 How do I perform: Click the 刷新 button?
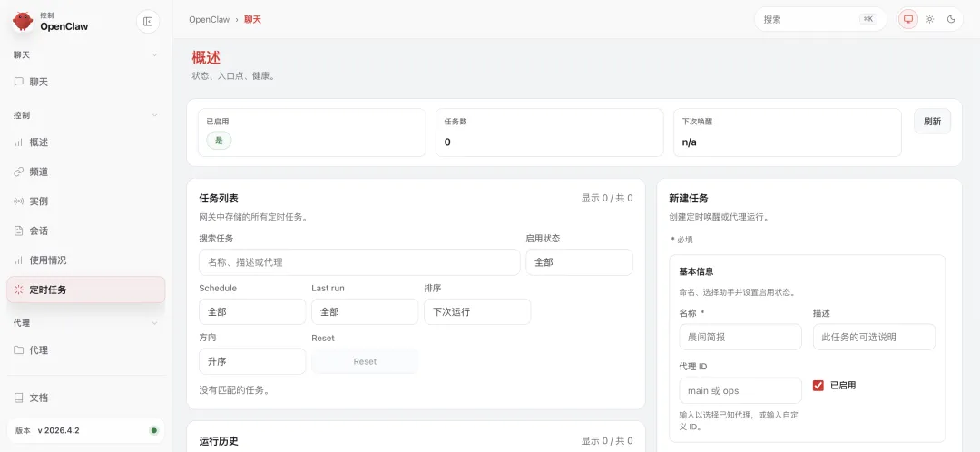point(933,122)
